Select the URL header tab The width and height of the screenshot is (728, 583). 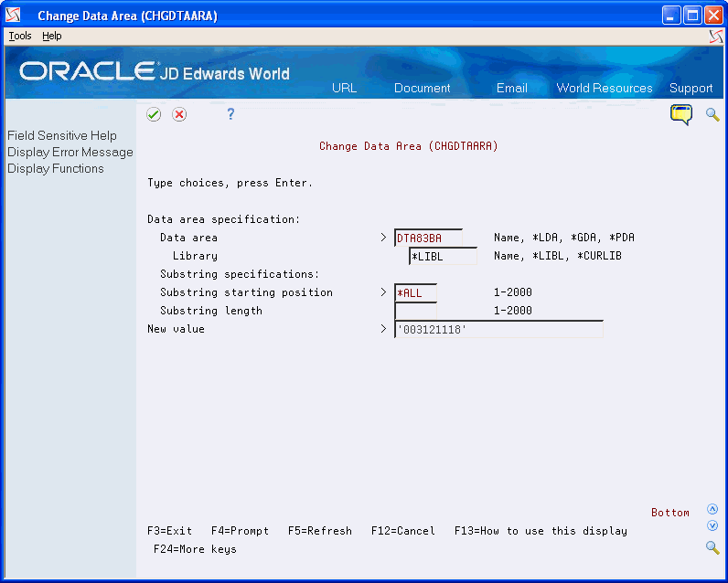(x=345, y=88)
